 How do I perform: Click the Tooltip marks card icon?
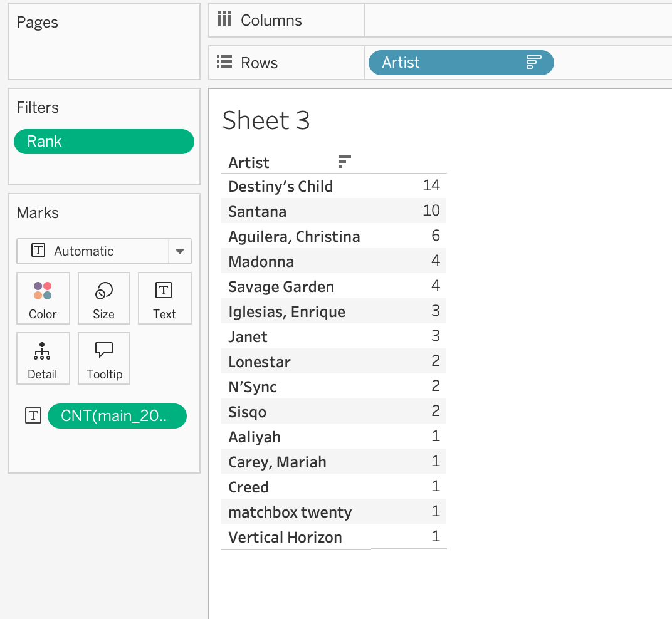click(103, 350)
